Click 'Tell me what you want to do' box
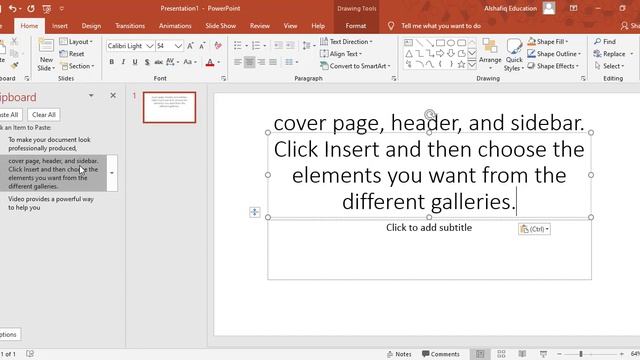Image resolution: width=640 pixels, height=360 pixels. pos(441,26)
